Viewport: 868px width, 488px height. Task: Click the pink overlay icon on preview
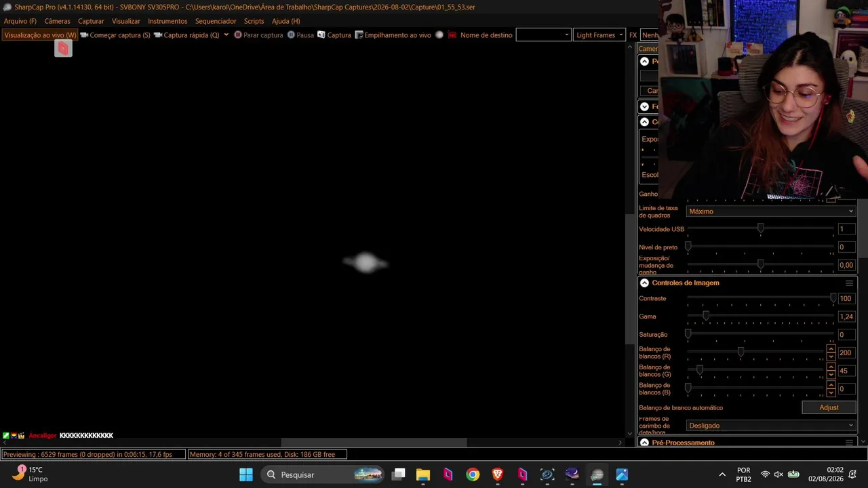click(x=63, y=48)
